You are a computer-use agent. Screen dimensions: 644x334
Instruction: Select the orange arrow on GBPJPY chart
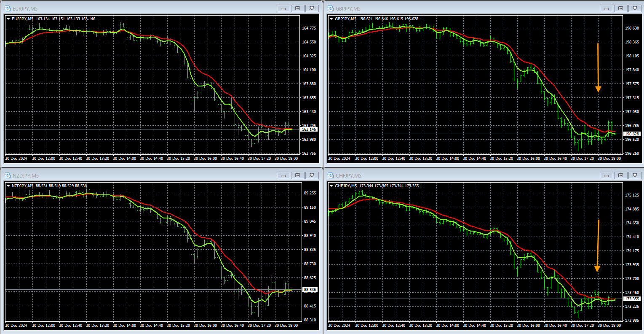(598, 67)
